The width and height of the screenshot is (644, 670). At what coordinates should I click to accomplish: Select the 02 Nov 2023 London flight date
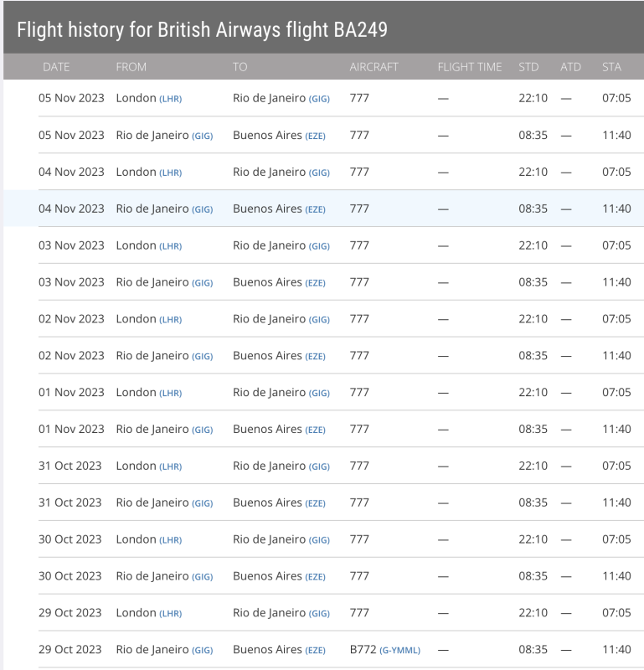pyautogui.click(x=71, y=319)
